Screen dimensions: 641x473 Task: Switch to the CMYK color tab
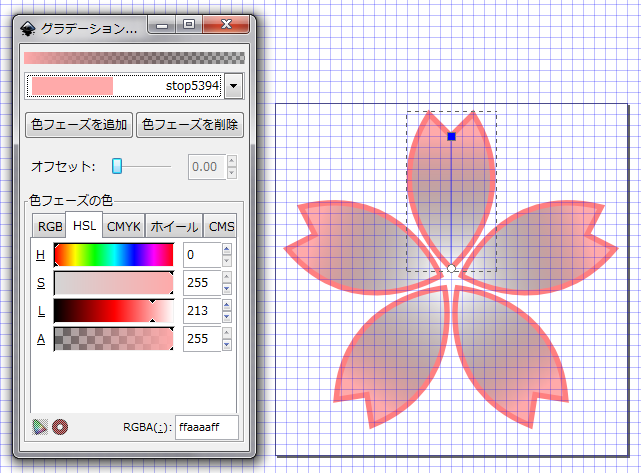tap(124, 226)
